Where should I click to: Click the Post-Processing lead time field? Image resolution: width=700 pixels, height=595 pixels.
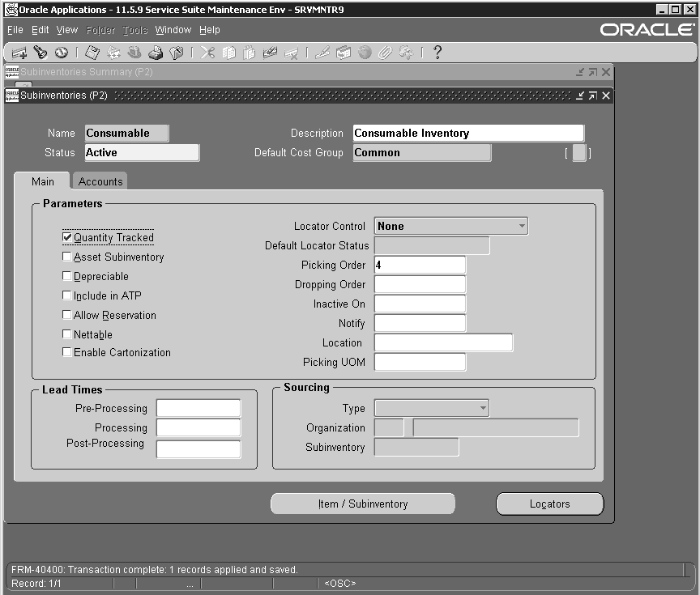point(198,449)
